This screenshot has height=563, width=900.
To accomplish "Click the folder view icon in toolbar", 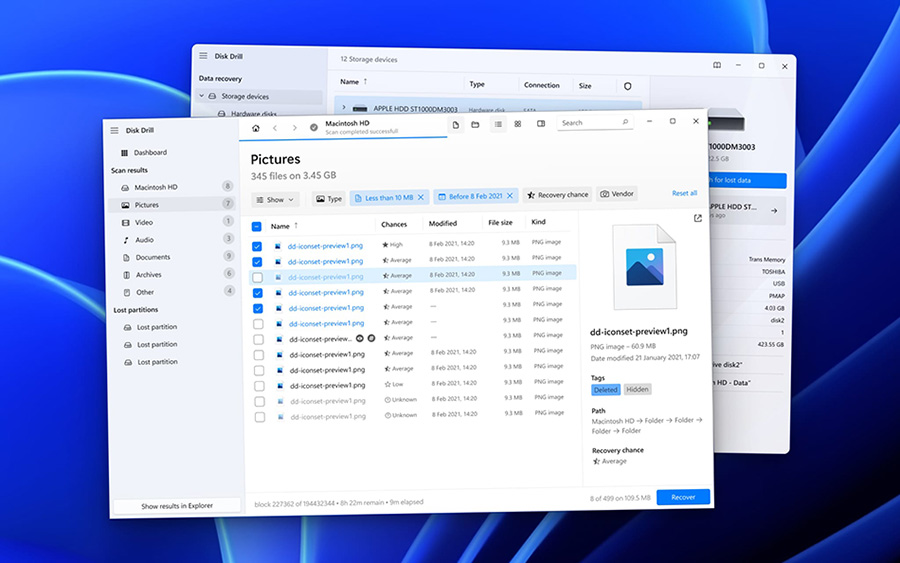I will click(x=476, y=124).
